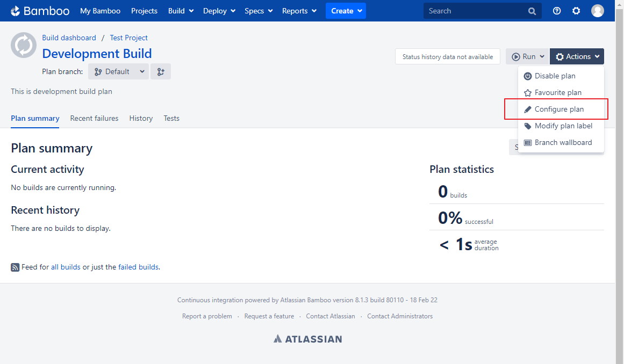The width and height of the screenshot is (624, 364).
Task: Click the create plan branch icon
Action: (161, 71)
